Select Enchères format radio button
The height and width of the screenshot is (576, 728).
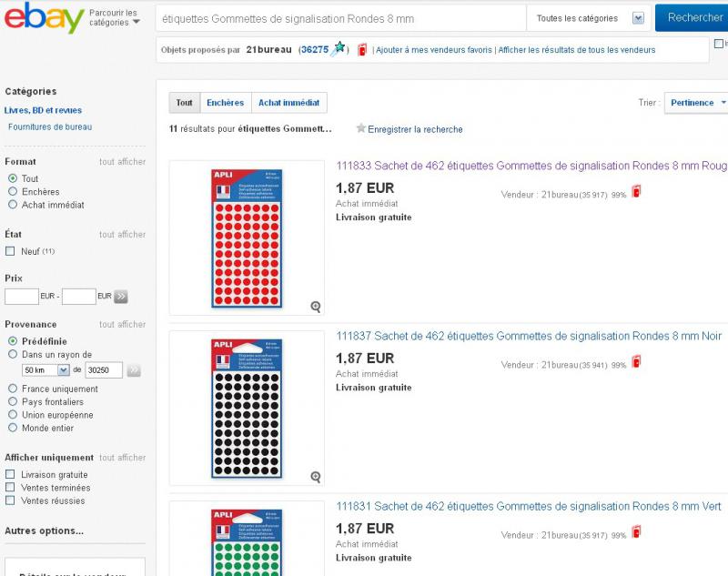click(x=13, y=192)
